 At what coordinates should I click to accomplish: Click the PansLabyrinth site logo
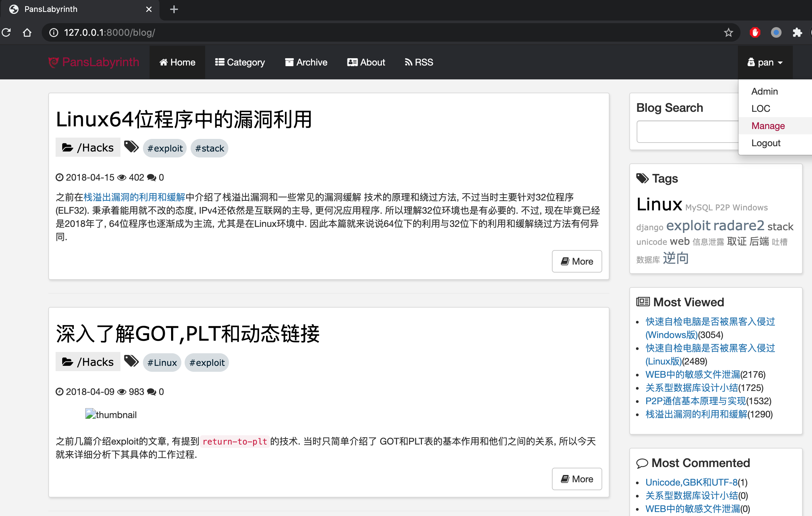[94, 62]
